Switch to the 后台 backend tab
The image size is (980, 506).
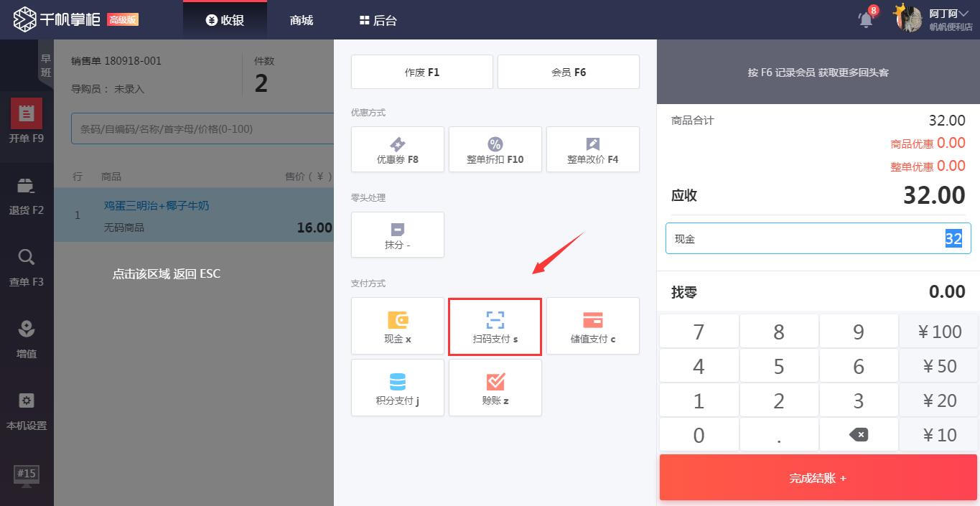378,20
